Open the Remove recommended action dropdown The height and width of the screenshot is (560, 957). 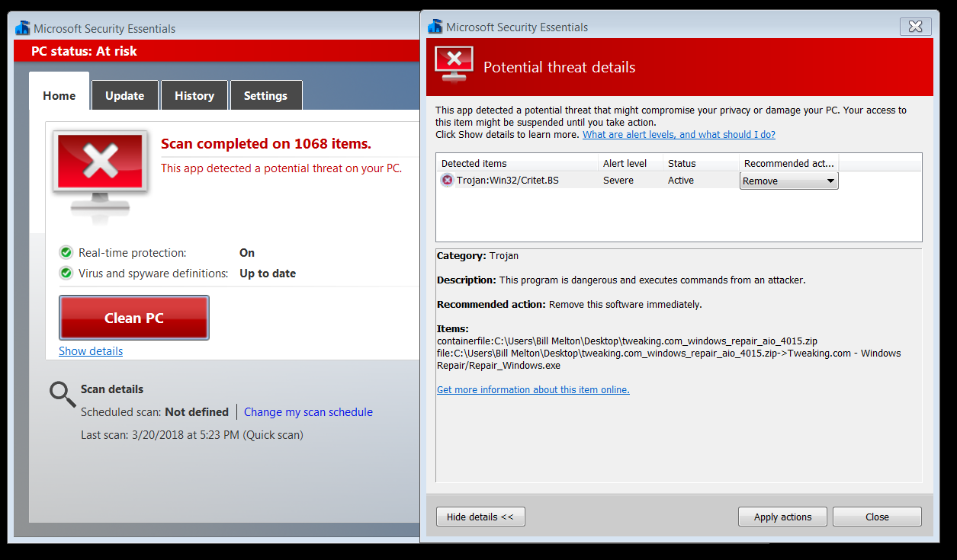tap(788, 181)
